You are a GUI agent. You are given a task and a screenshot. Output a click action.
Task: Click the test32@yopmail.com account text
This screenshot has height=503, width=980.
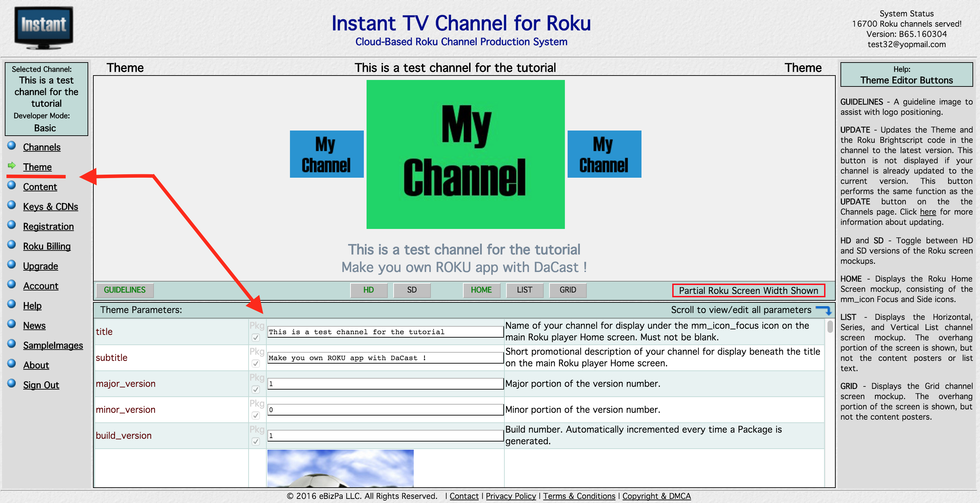(x=906, y=44)
